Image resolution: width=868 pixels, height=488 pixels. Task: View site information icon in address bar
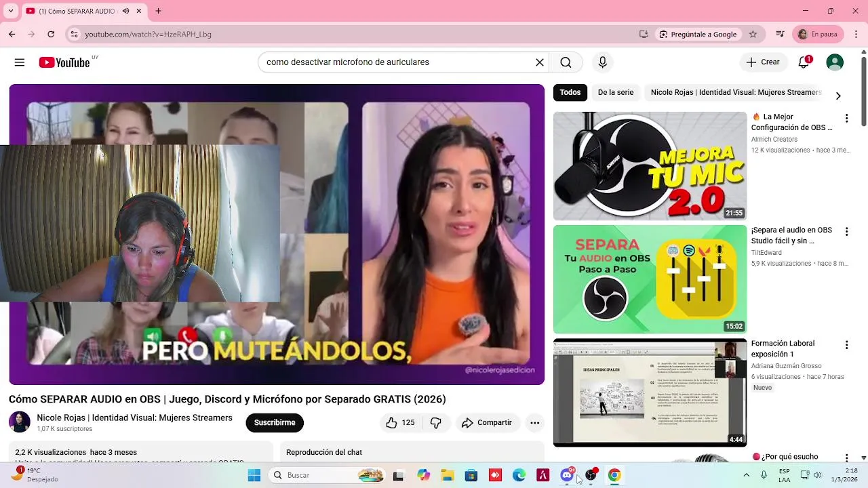(74, 34)
